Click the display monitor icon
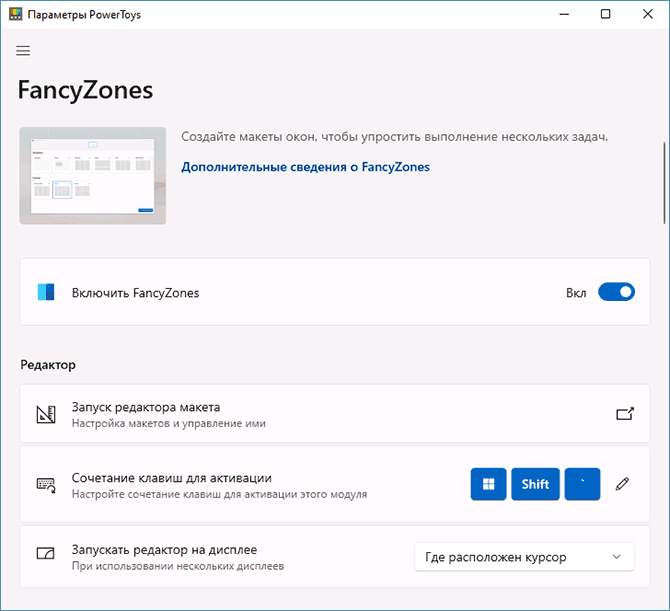Image resolution: width=670 pixels, height=611 pixels. [x=45, y=554]
